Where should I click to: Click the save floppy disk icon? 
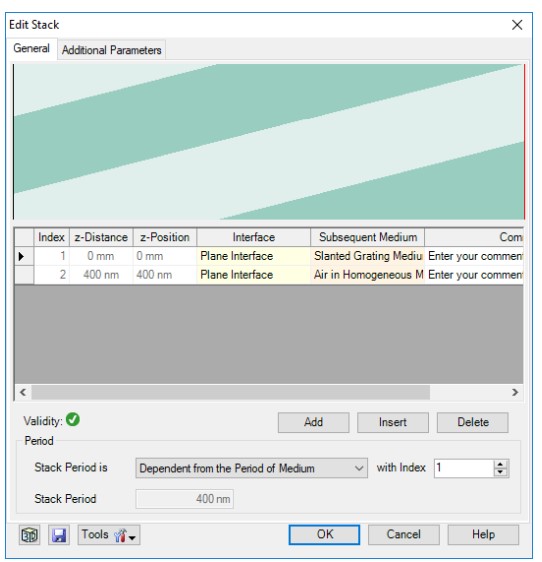point(59,535)
